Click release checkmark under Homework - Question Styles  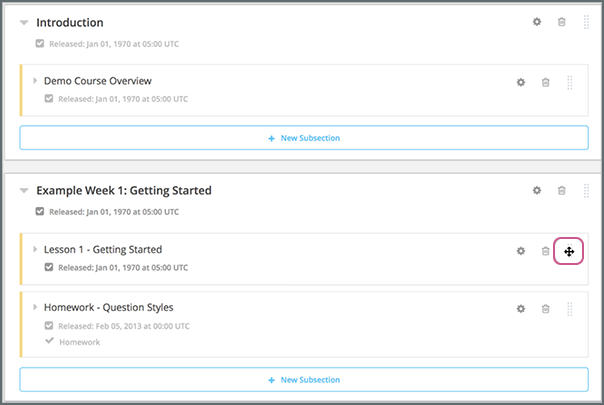(x=50, y=327)
